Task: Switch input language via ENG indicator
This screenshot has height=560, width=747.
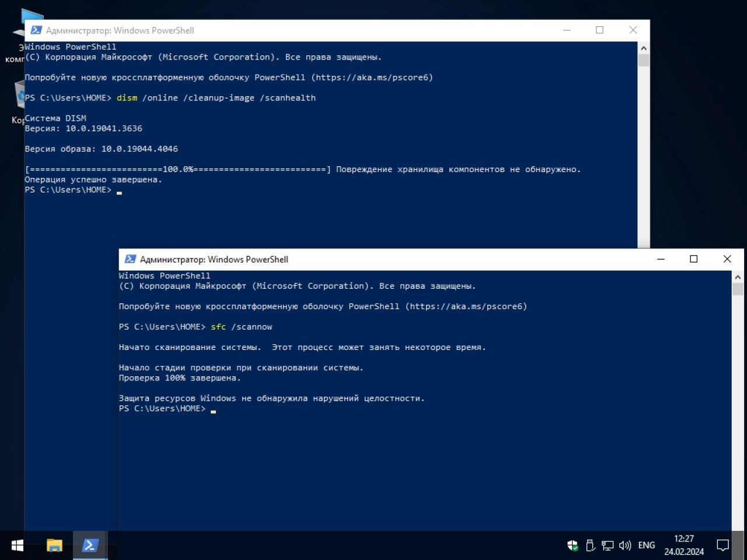Action: (x=647, y=545)
